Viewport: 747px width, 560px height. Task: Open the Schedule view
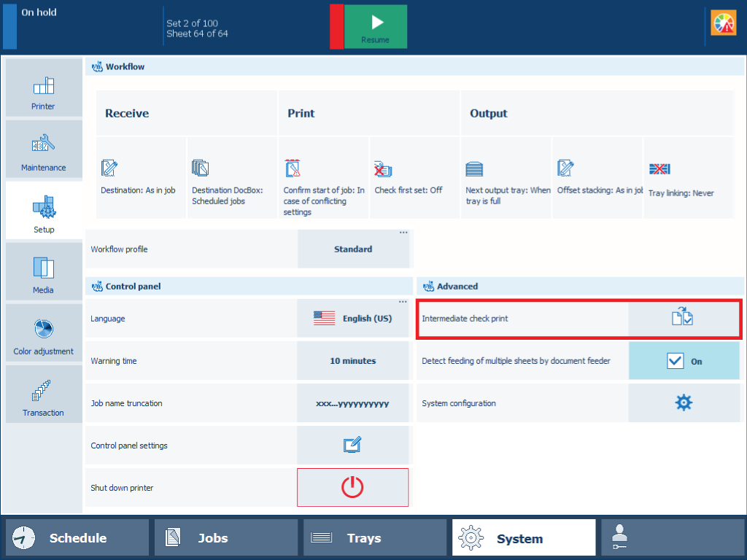(77, 538)
